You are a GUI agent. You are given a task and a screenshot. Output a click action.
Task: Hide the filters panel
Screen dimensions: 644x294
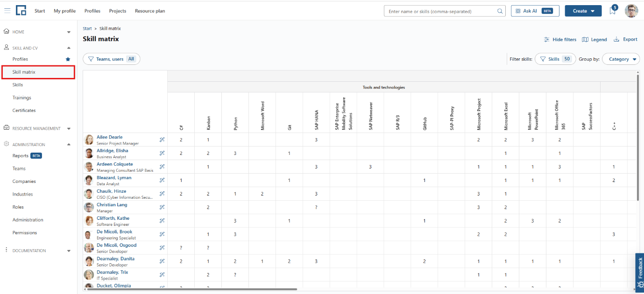(x=560, y=40)
